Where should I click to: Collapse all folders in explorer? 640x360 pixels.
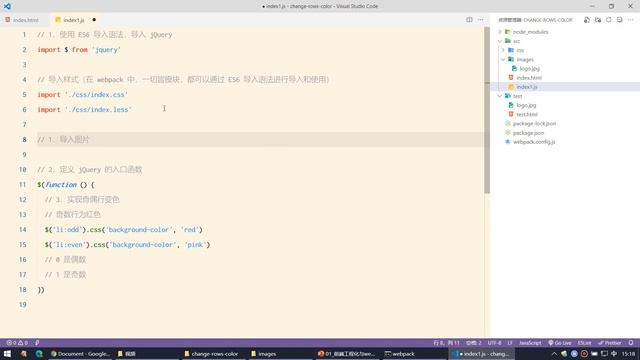(619, 20)
